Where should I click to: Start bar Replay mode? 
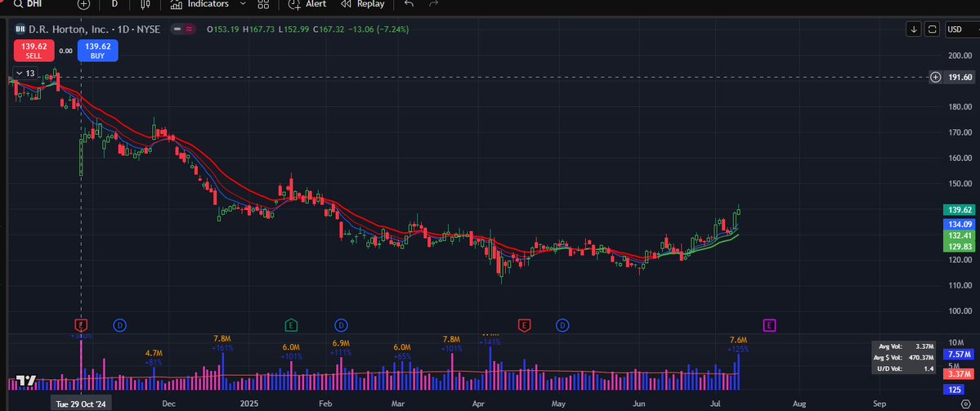pyautogui.click(x=363, y=4)
